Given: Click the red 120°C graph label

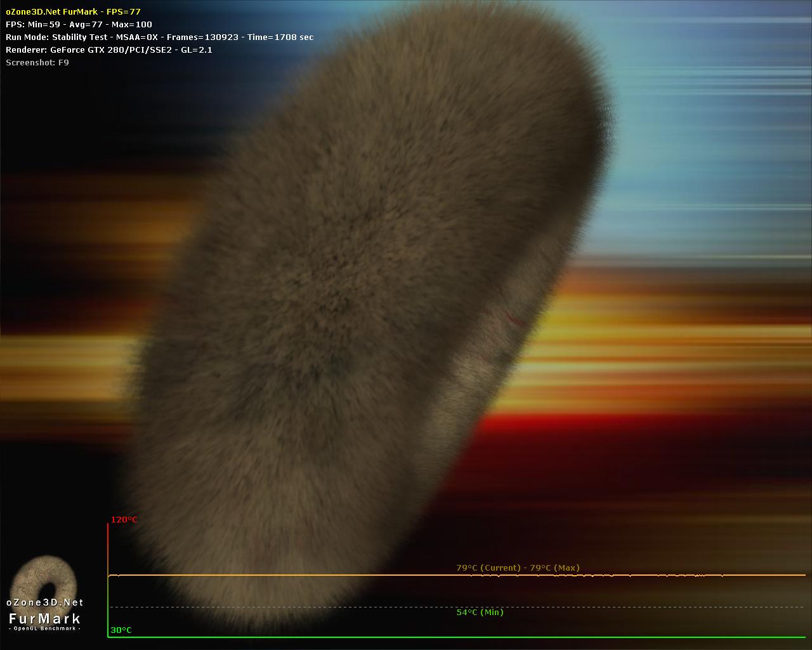Looking at the screenshot, I should (x=124, y=519).
